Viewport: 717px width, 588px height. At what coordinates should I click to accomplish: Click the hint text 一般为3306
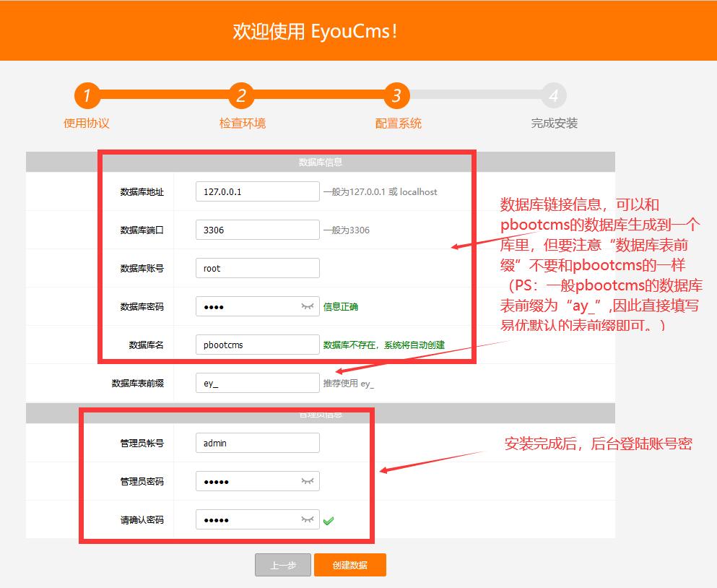click(x=347, y=230)
